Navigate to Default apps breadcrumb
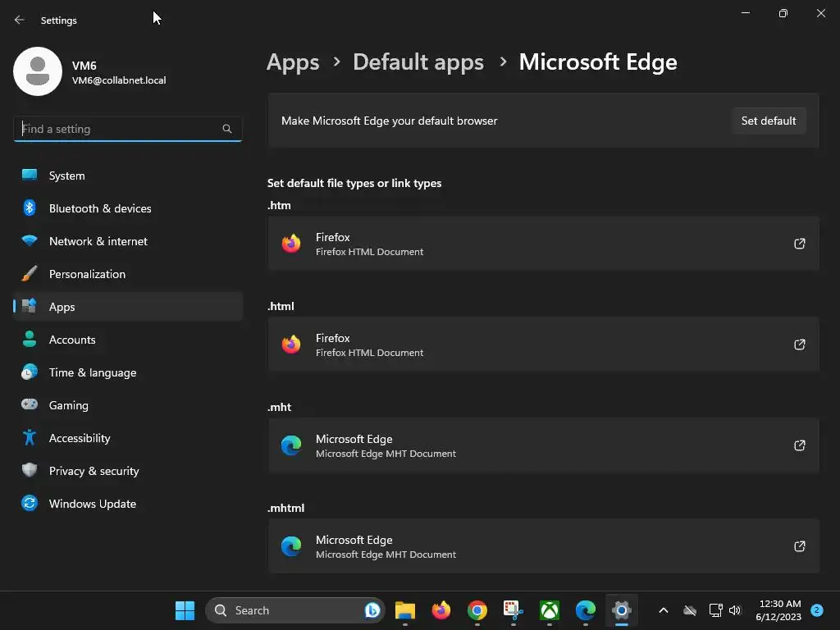The width and height of the screenshot is (840, 630). point(418,62)
